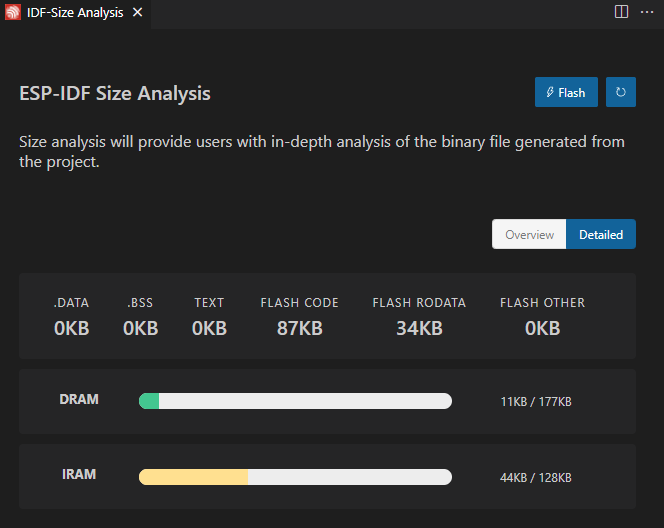Close the IDF-Size Analysis tab
The height and width of the screenshot is (528, 664).
137,13
